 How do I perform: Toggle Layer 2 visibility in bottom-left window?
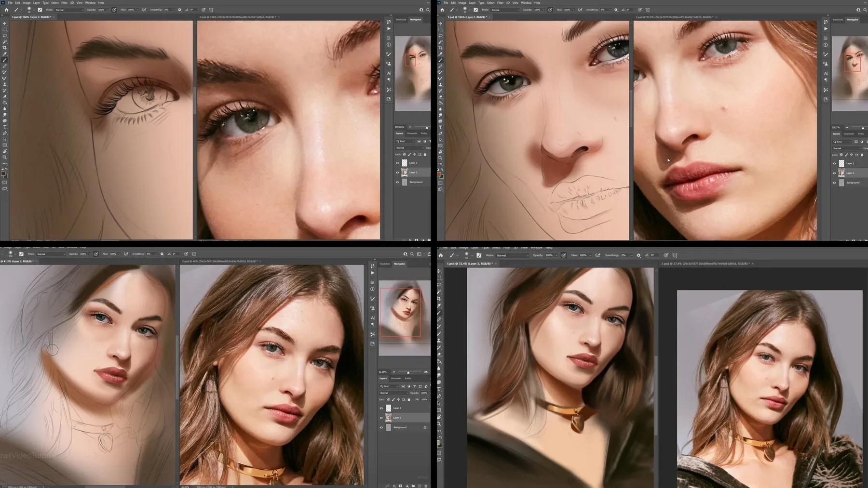tap(381, 418)
